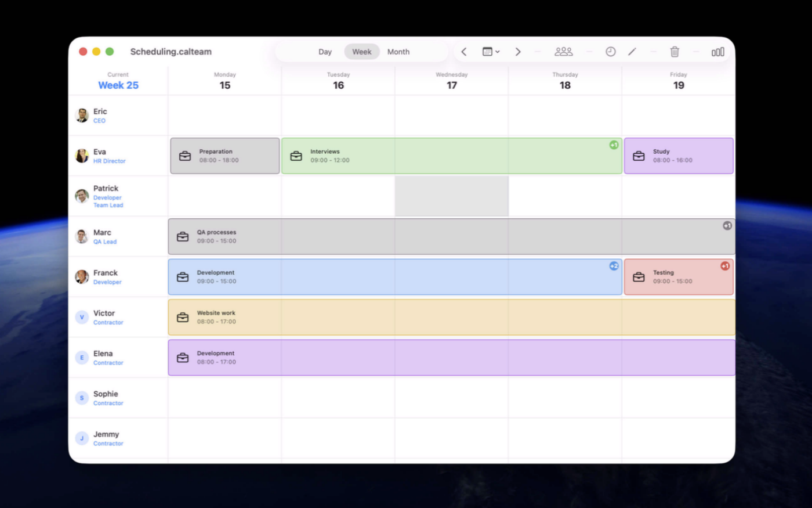Viewport: 812px width, 508px height.
Task: Click Victor's V avatar circle
Action: [82, 317]
